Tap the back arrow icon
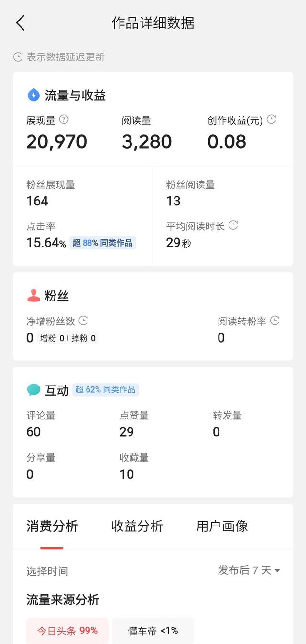Image resolution: width=306 pixels, height=644 pixels. point(20,23)
